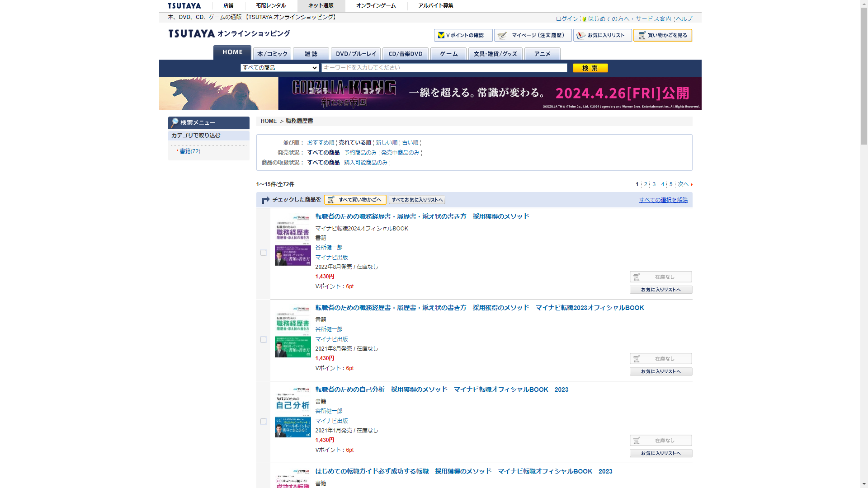
Task: Click the V point confirmation icon button
Action: pyautogui.click(x=463, y=35)
